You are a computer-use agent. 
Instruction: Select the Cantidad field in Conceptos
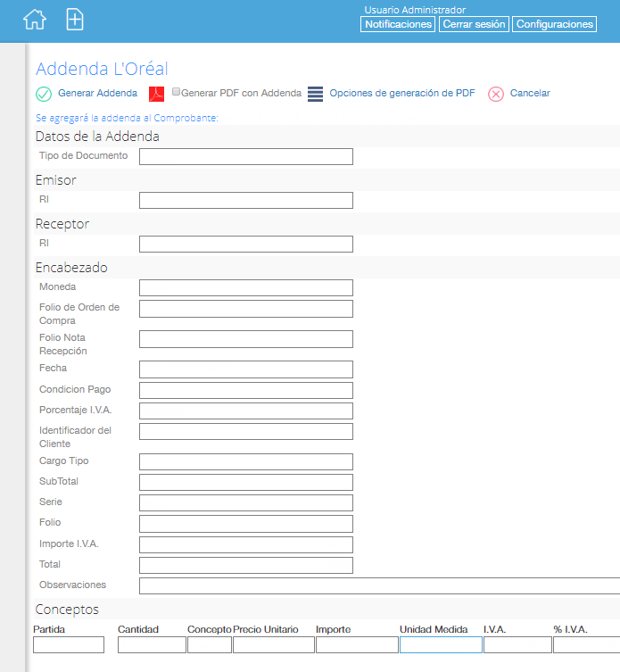[152, 645]
